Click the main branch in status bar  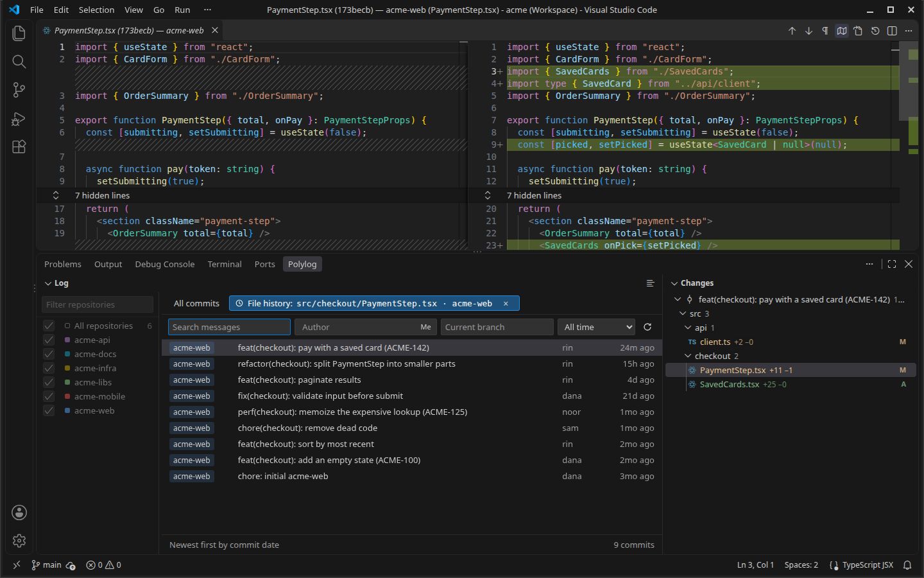click(46, 565)
